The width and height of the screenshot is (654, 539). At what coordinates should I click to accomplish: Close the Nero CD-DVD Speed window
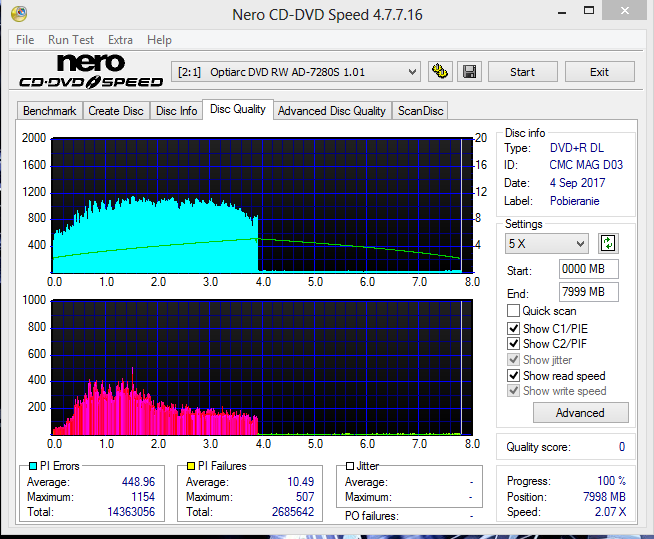624,10
